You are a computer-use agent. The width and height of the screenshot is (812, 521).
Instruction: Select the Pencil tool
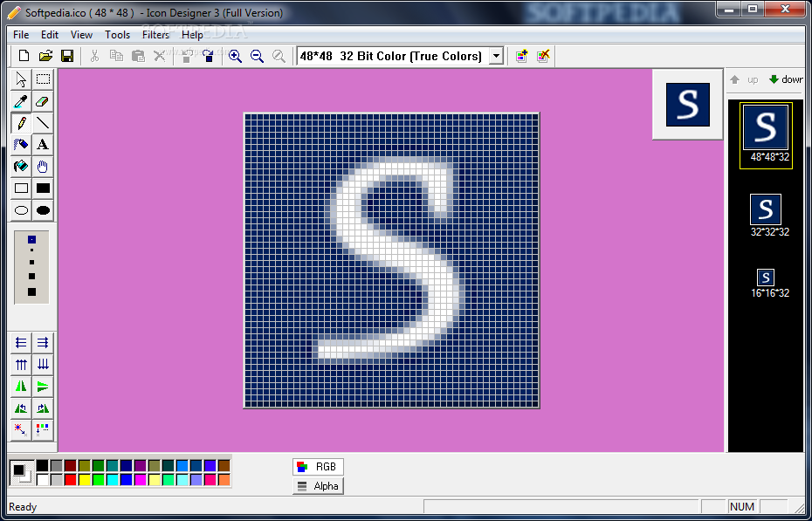click(x=21, y=123)
